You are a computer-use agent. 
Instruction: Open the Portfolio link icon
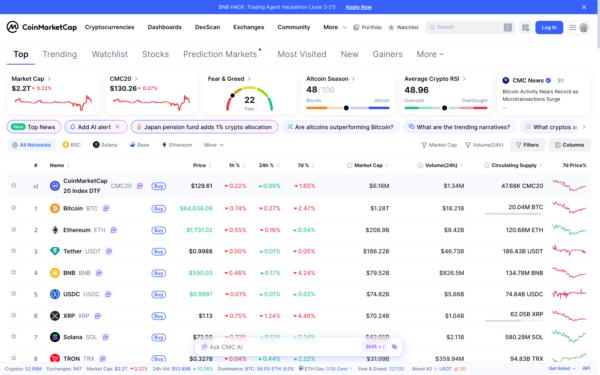(x=356, y=28)
